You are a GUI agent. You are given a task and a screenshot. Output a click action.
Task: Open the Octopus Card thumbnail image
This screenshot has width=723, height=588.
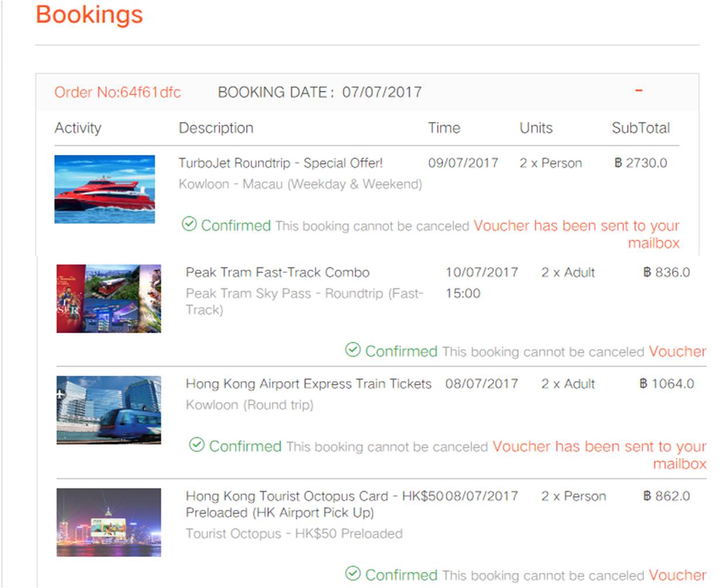tap(109, 522)
